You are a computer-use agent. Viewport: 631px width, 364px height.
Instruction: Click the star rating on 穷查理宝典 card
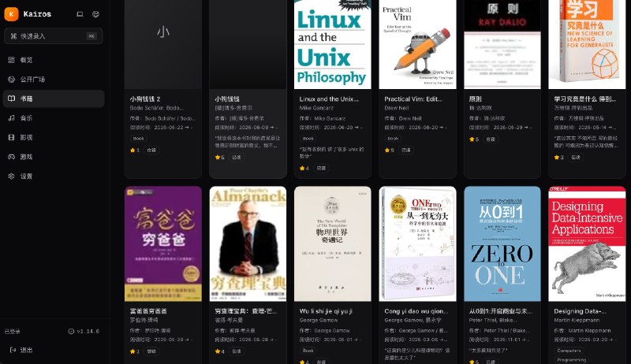[x=219, y=351]
